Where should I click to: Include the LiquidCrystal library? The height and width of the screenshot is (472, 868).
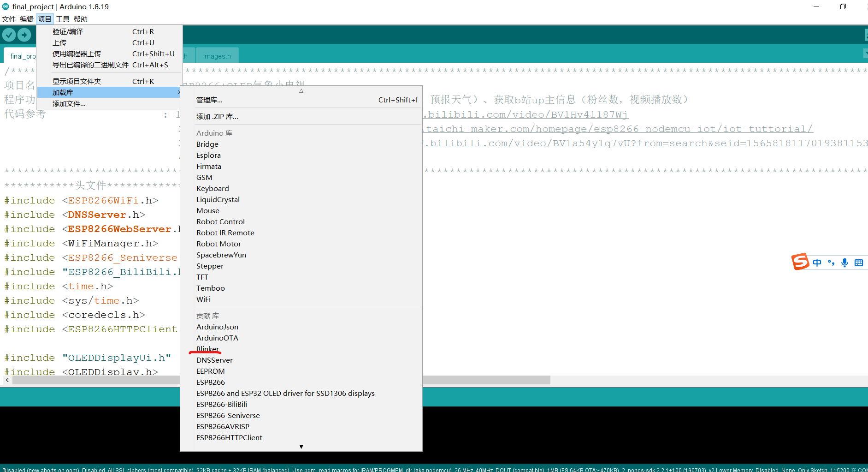point(301,199)
